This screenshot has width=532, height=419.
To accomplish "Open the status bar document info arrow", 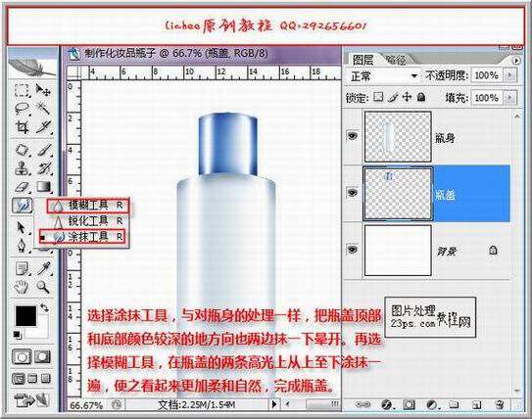I will (274, 404).
